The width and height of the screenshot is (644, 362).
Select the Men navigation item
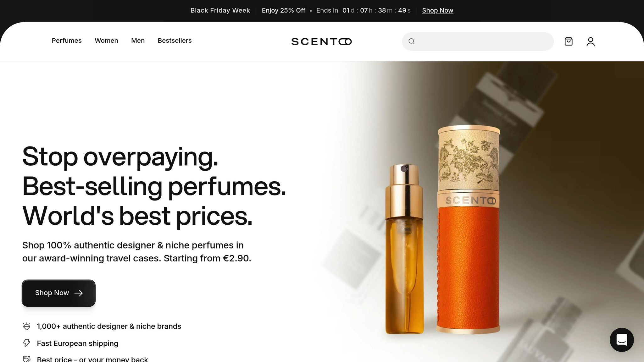point(138,41)
